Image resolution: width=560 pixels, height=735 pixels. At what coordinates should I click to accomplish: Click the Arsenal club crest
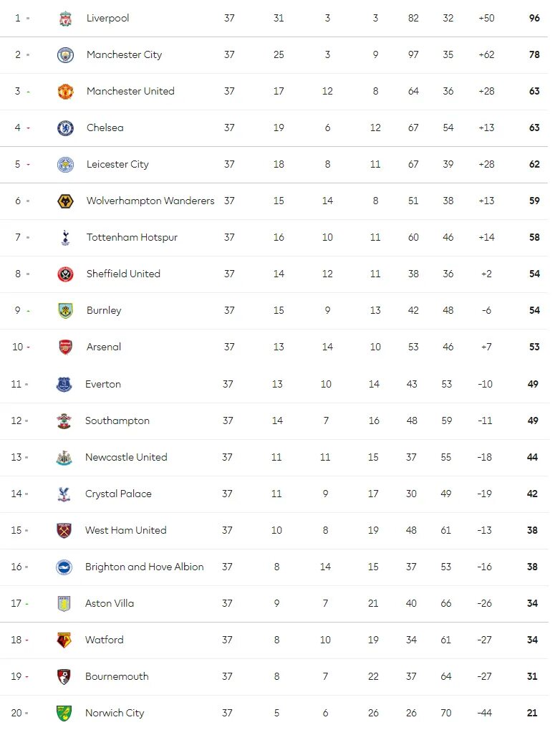(65, 347)
